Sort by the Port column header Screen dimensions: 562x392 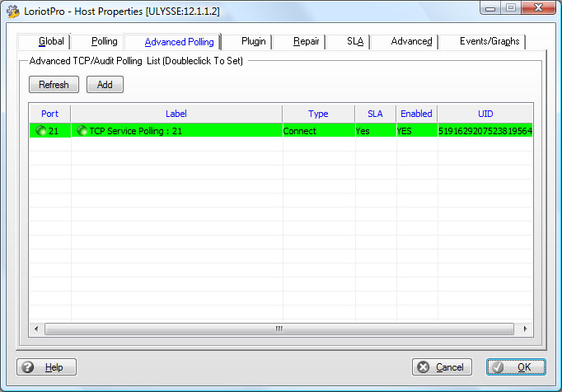click(x=49, y=114)
